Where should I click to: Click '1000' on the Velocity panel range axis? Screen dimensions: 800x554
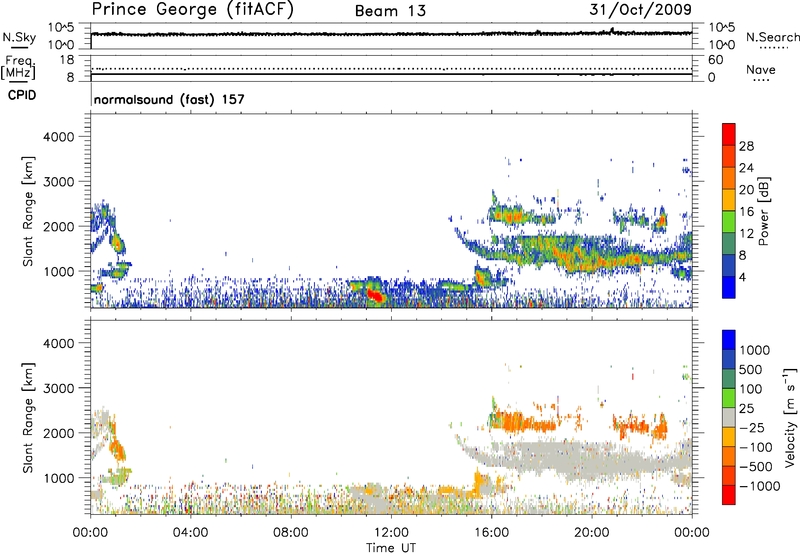pyautogui.click(x=59, y=478)
